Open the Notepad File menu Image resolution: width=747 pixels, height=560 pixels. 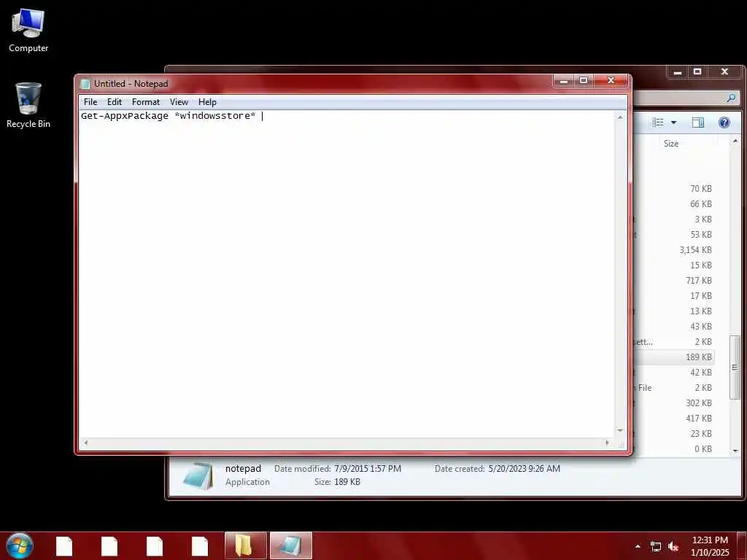point(90,102)
